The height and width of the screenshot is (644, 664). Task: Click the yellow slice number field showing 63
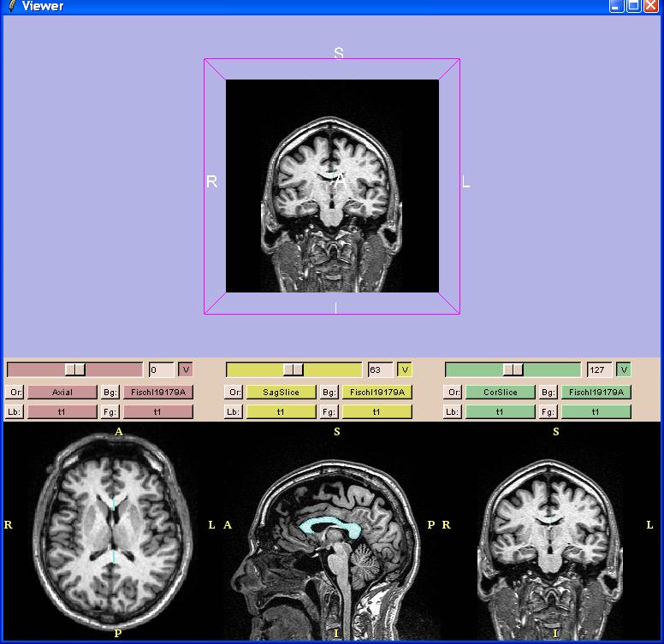pos(380,370)
